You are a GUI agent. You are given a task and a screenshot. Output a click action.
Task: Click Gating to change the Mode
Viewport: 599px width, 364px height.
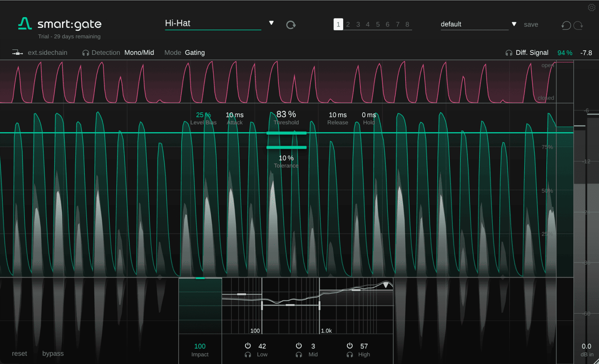coord(195,52)
